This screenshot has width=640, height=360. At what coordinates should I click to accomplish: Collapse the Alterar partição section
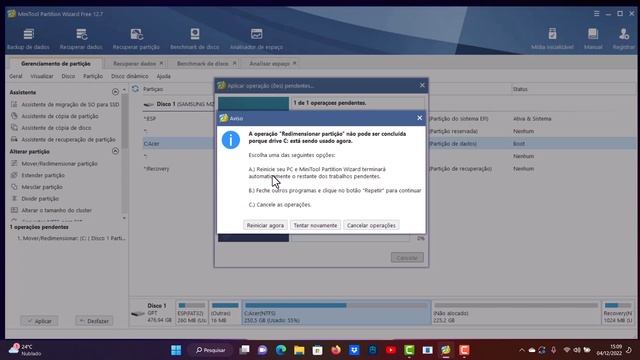click(x=115, y=151)
